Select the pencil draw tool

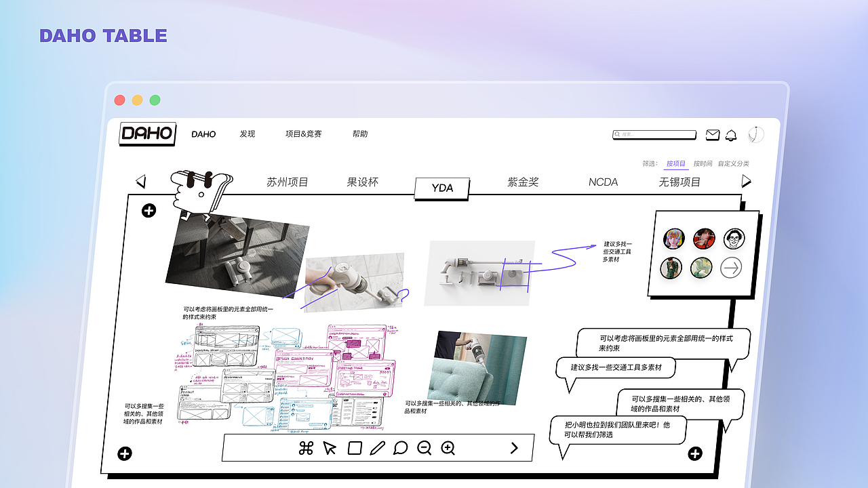(x=378, y=447)
